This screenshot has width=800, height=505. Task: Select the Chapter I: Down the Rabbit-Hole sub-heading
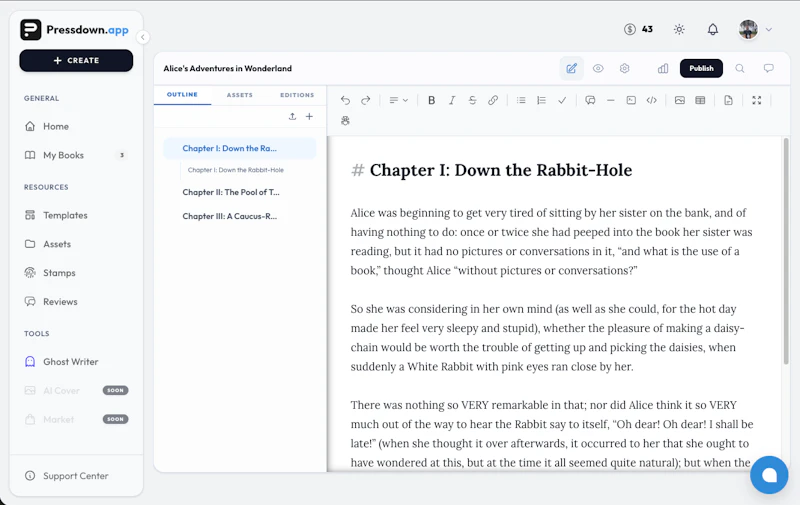point(236,170)
